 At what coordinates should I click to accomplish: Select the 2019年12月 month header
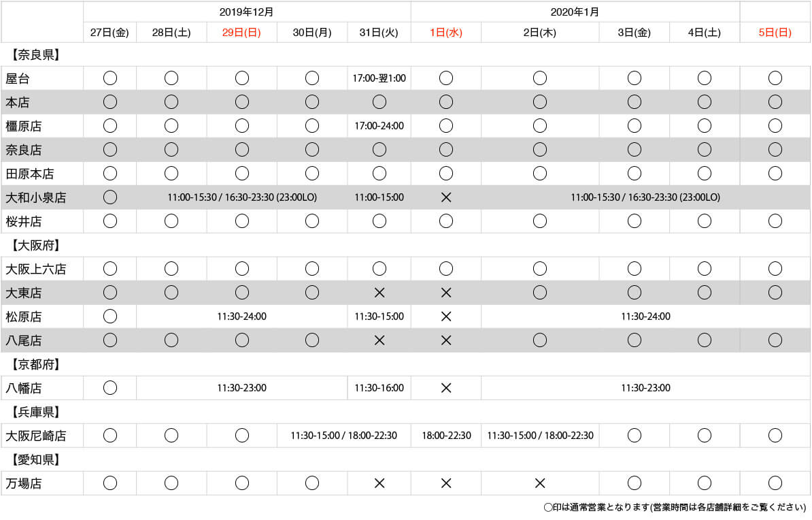(246, 12)
